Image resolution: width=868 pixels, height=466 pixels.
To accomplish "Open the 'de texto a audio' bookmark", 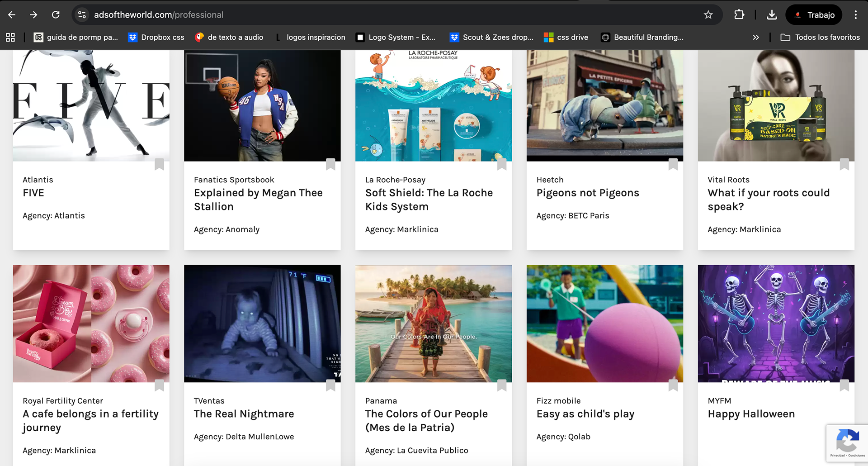I will 229,38.
